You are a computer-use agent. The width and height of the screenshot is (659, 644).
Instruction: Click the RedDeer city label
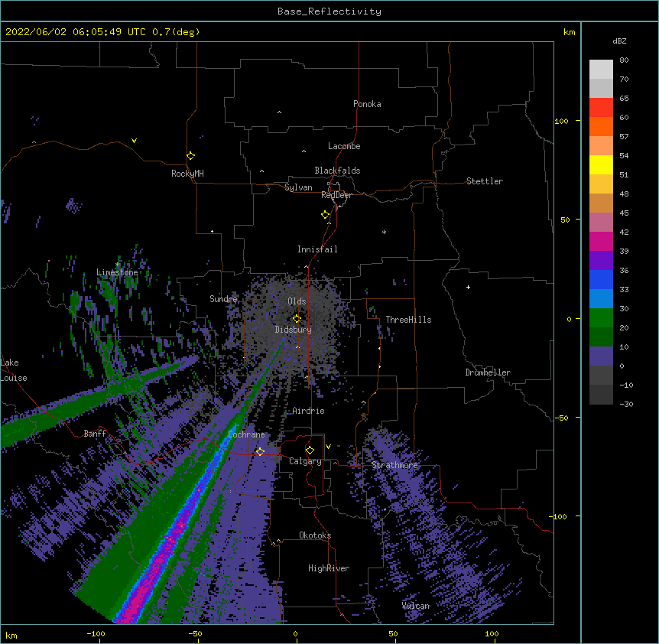(x=336, y=195)
